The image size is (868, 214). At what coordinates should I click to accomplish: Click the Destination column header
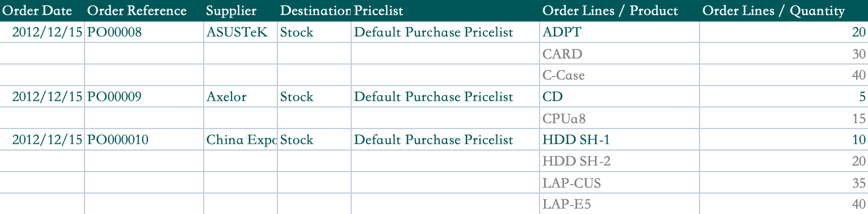pos(315,11)
